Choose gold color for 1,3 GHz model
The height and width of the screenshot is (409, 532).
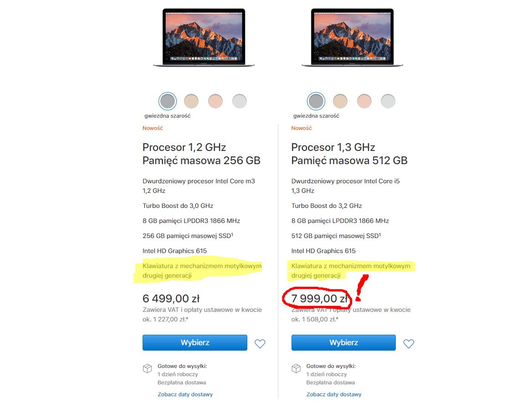click(340, 101)
